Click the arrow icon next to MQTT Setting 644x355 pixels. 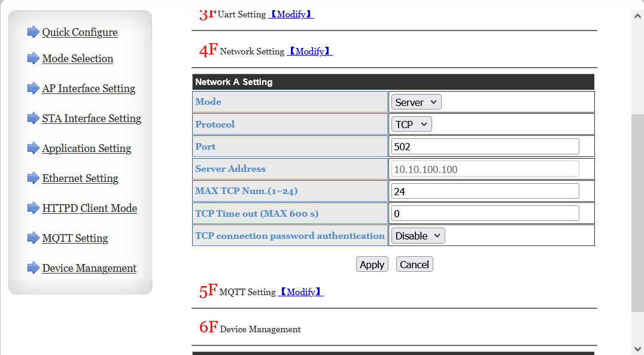point(33,238)
